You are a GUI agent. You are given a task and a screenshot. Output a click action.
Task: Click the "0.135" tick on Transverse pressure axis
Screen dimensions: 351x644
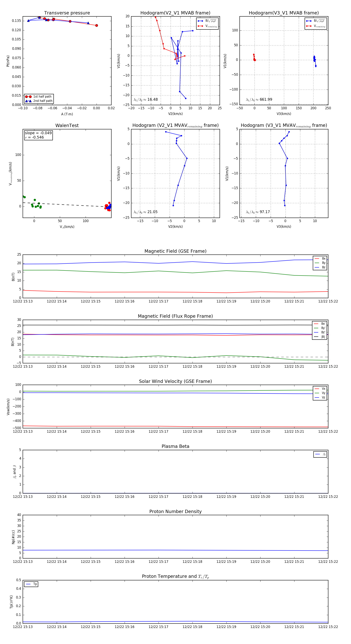[x=16, y=21]
